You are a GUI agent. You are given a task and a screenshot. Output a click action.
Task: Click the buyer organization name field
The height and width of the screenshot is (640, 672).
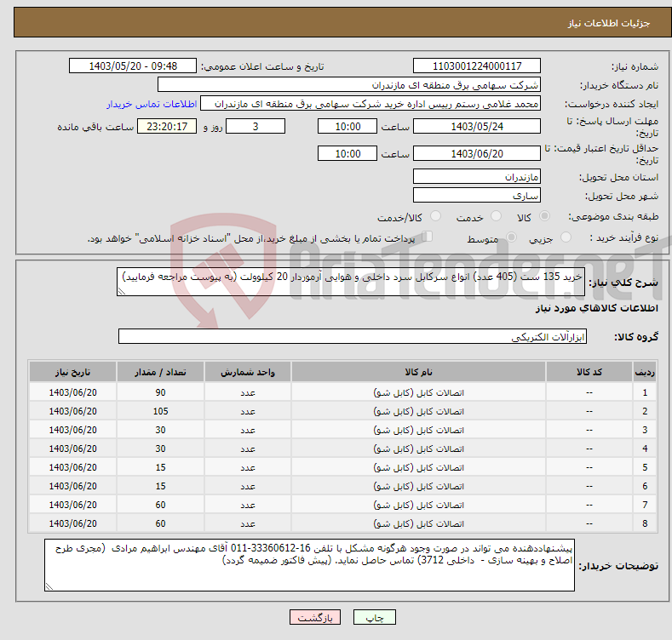click(349, 85)
